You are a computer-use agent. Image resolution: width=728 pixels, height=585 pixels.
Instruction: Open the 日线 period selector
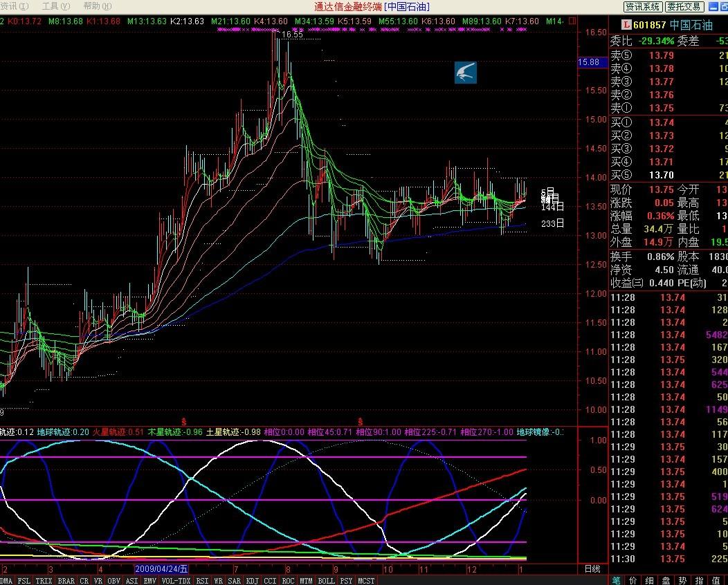click(592, 568)
